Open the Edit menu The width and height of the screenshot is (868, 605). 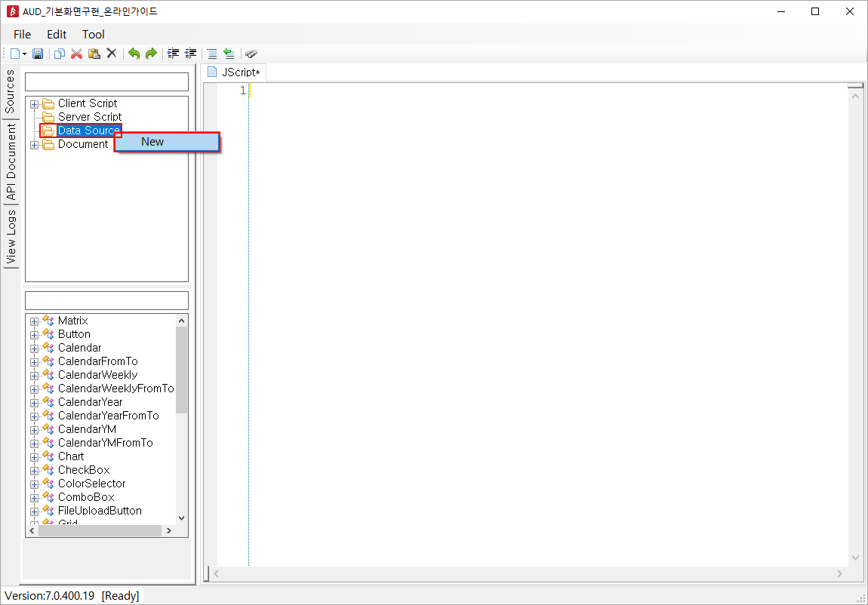coord(57,34)
